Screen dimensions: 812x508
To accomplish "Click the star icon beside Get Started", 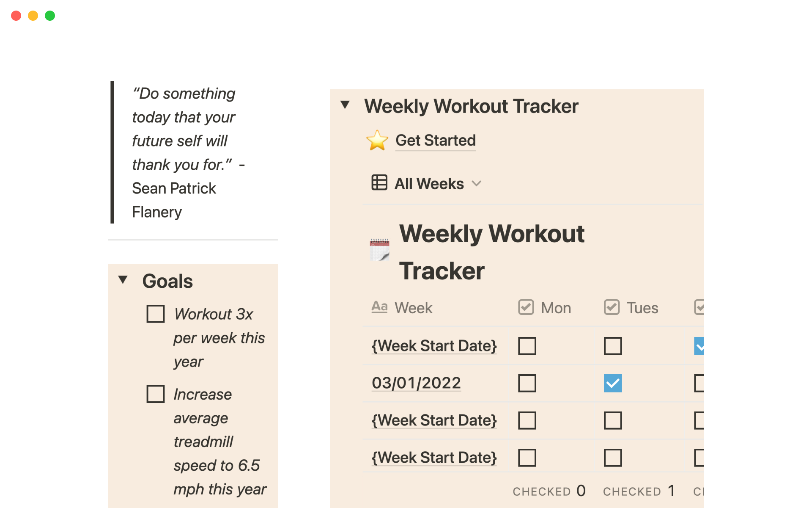I will point(377,141).
